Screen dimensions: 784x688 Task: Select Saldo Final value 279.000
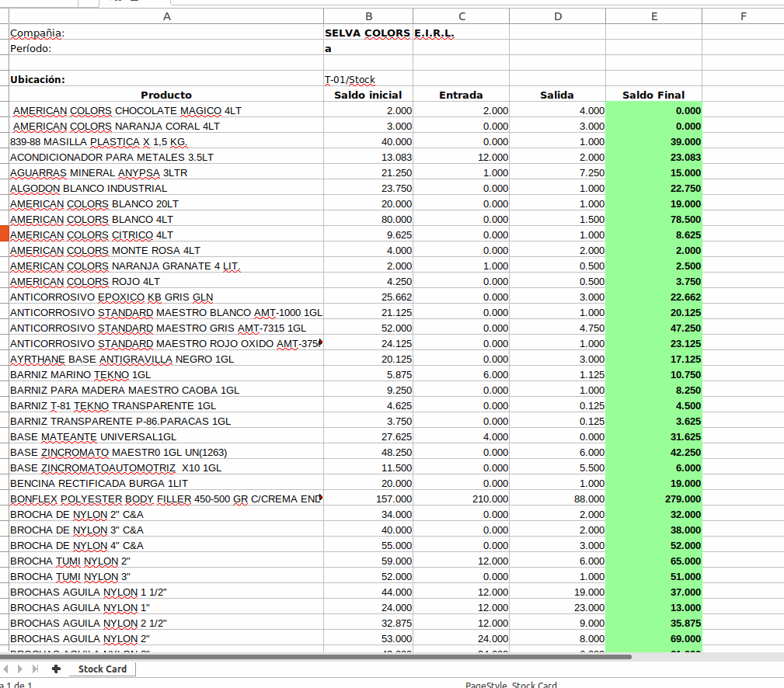(x=654, y=499)
